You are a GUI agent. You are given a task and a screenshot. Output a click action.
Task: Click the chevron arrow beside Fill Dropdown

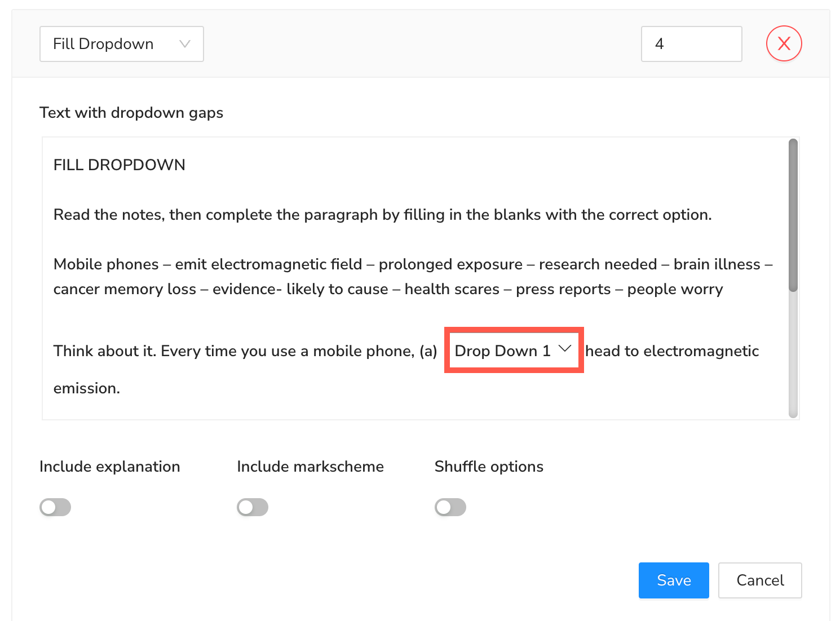click(184, 44)
